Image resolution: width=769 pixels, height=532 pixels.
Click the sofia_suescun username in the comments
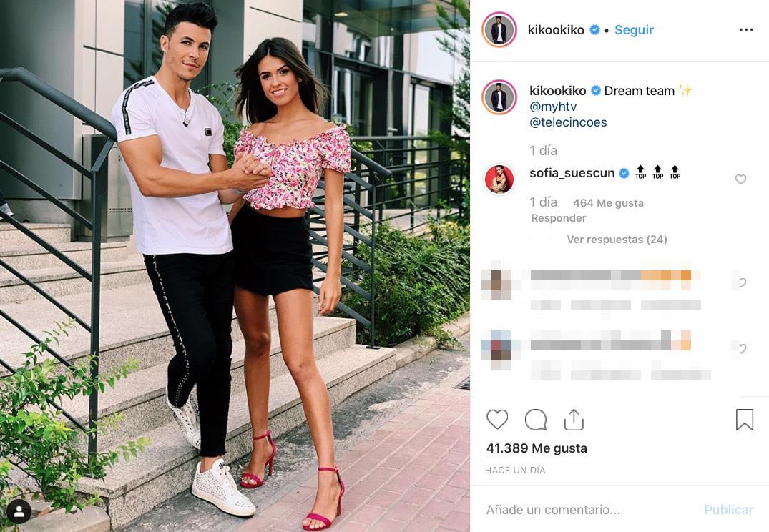(x=572, y=173)
